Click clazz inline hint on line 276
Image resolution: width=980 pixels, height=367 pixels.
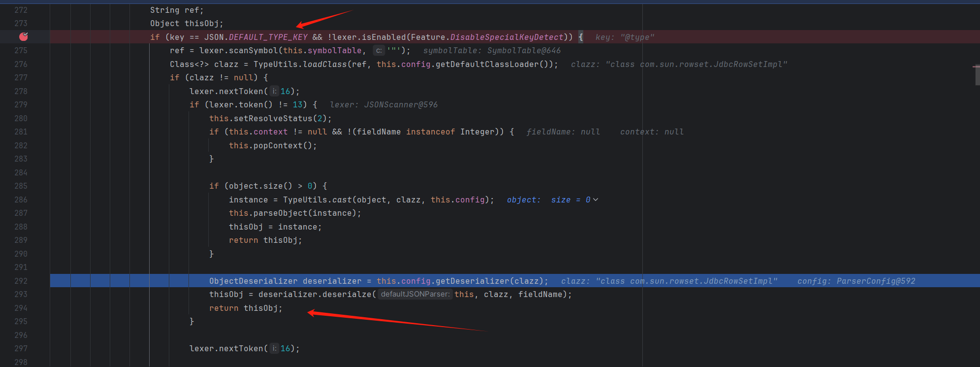(x=679, y=64)
